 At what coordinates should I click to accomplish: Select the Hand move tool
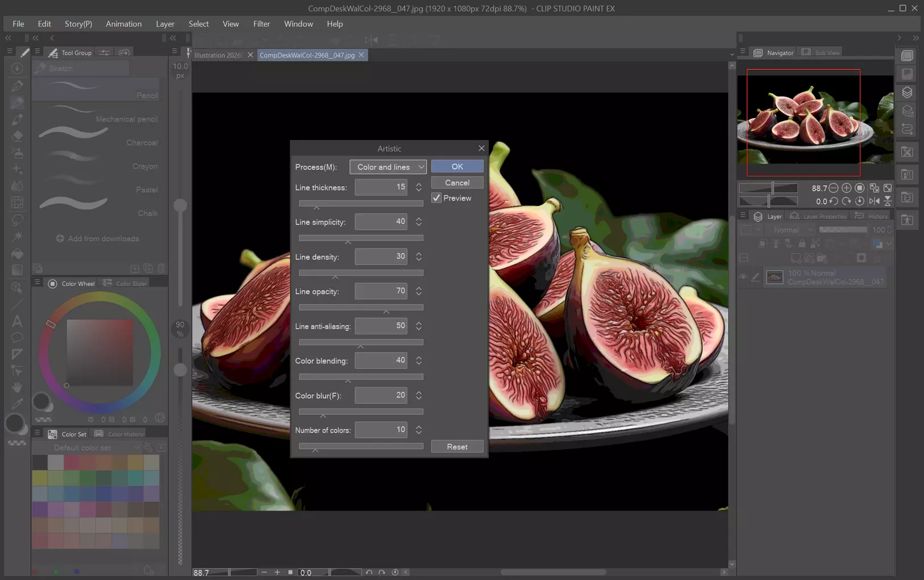[17, 387]
